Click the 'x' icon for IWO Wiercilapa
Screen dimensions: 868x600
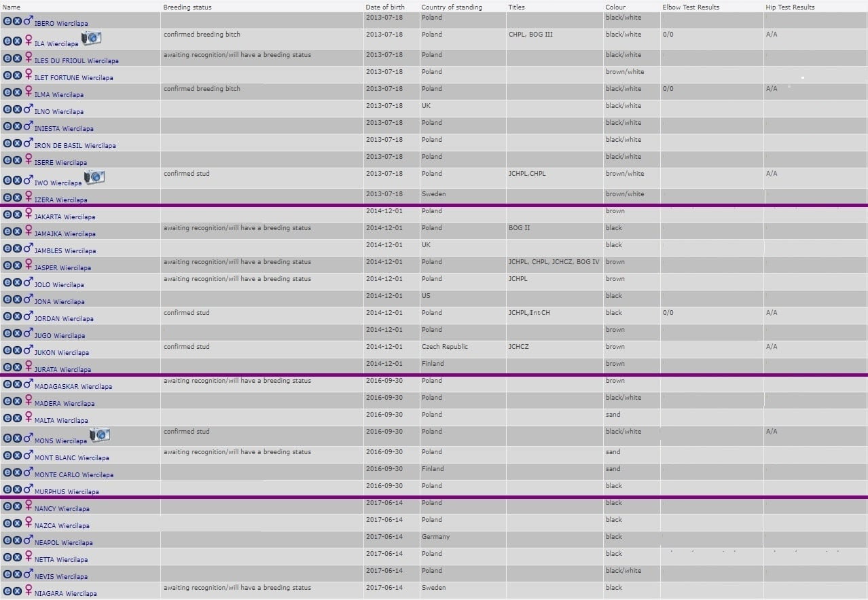(18, 179)
